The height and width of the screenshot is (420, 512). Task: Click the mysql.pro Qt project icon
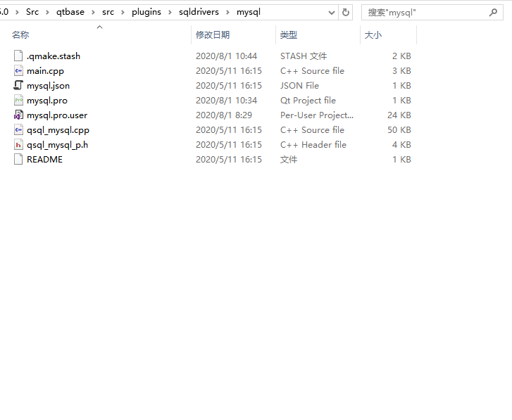pyautogui.click(x=18, y=100)
